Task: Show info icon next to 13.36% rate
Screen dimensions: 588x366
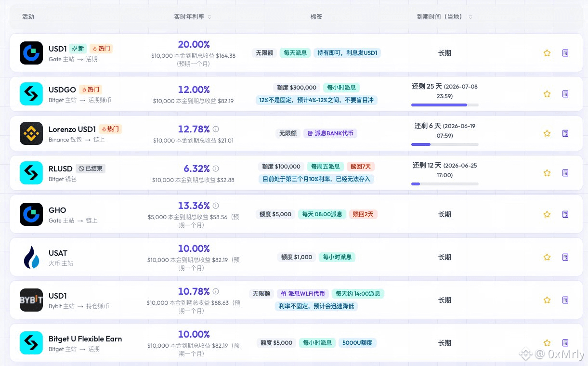Action: [216, 206]
